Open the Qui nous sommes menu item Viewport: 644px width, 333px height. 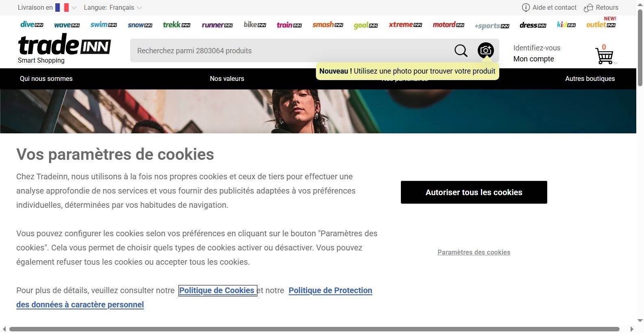[46, 78]
